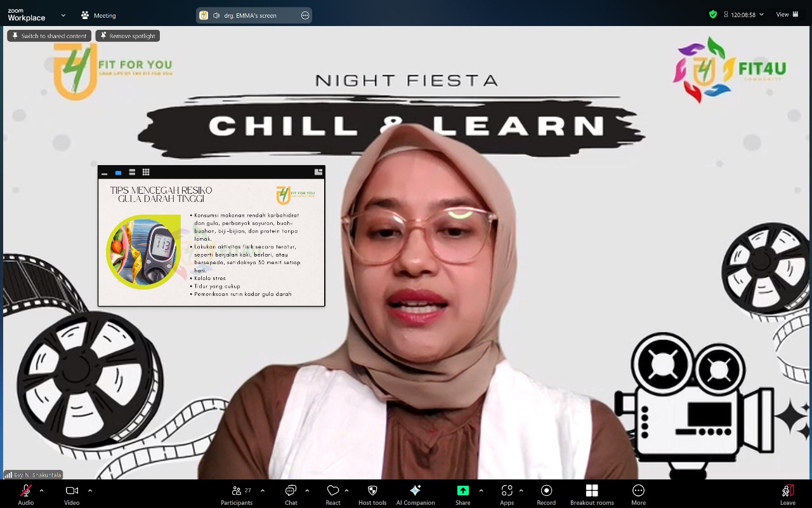812x508 pixels.
Task: Click the green Share screen icon
Action: click(x=463, y=491)
